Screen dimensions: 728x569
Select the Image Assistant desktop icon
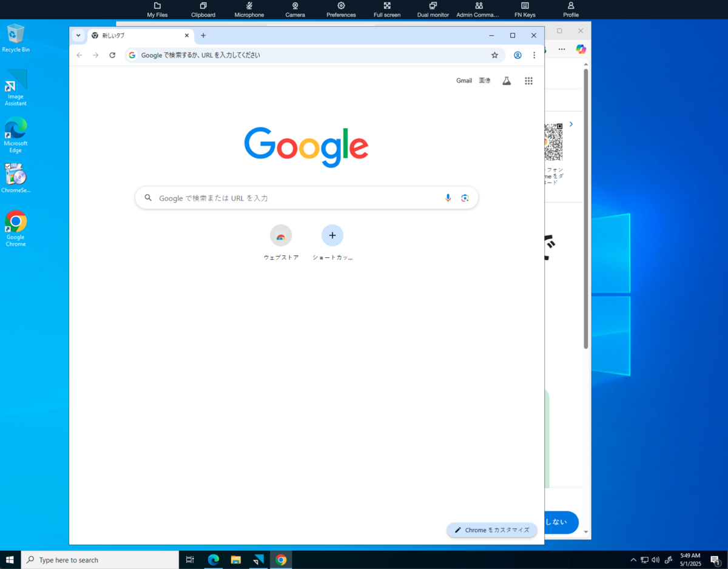point(16,88)
